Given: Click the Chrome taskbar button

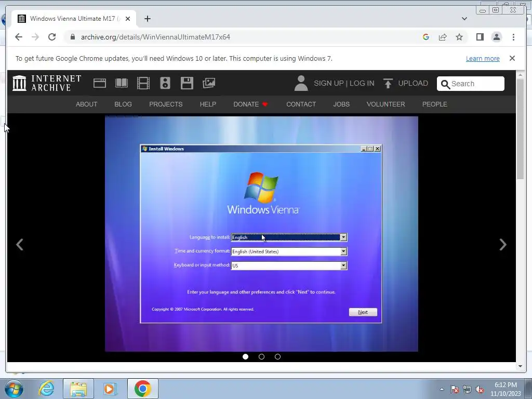Looking at the screenshot, I should pyautogui.click(x=142, y=389).
